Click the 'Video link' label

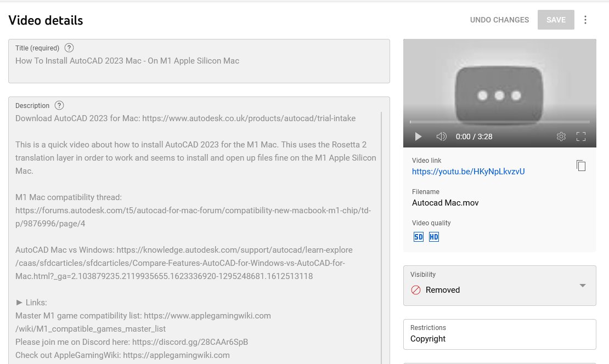coord(426,160)
